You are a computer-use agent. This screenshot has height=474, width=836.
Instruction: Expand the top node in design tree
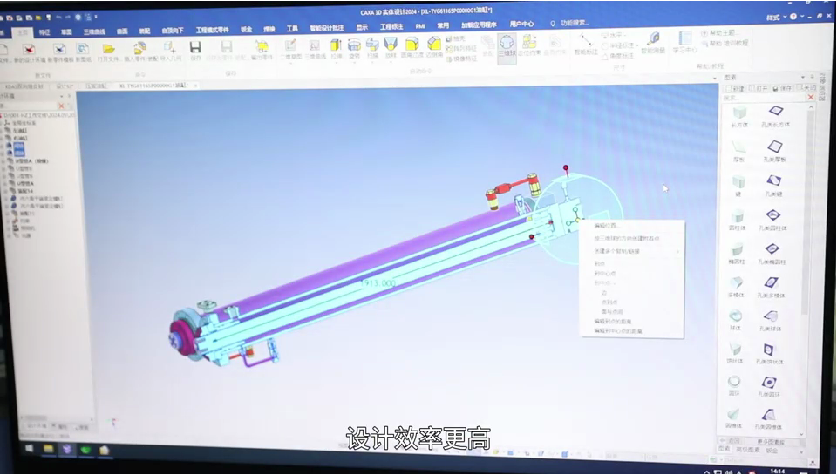pos(4,116)
